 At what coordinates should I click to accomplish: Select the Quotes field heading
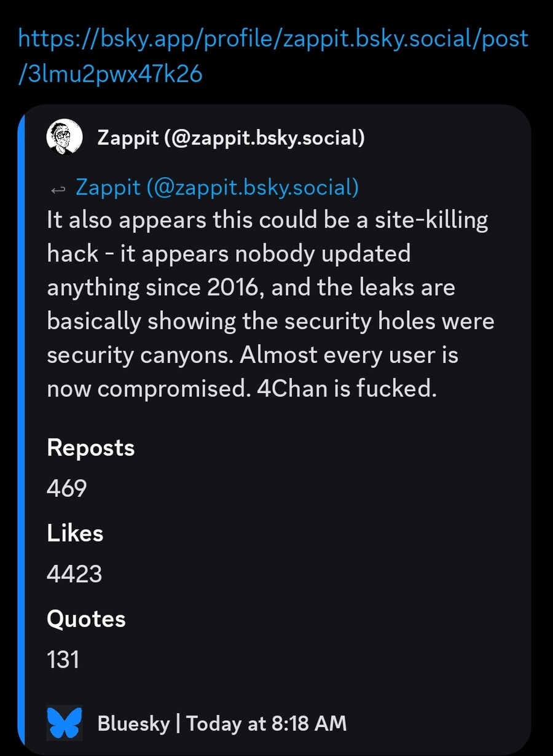pyautogui.click(x=86, y=618)
